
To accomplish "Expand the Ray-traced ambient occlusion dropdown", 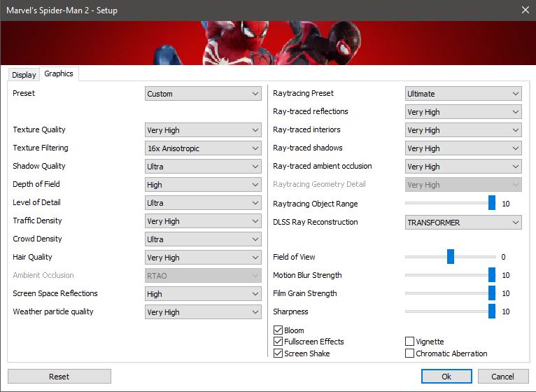I will tap(463, 167).
